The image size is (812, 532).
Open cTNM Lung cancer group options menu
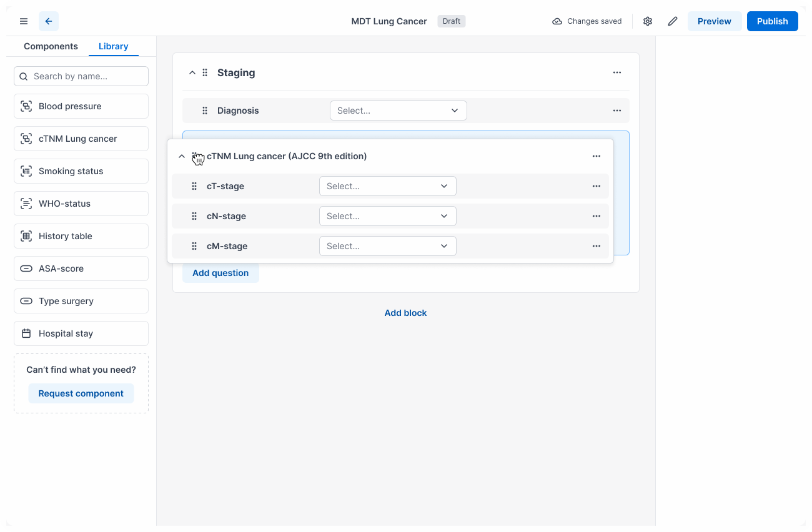click(x=597, y=156)
